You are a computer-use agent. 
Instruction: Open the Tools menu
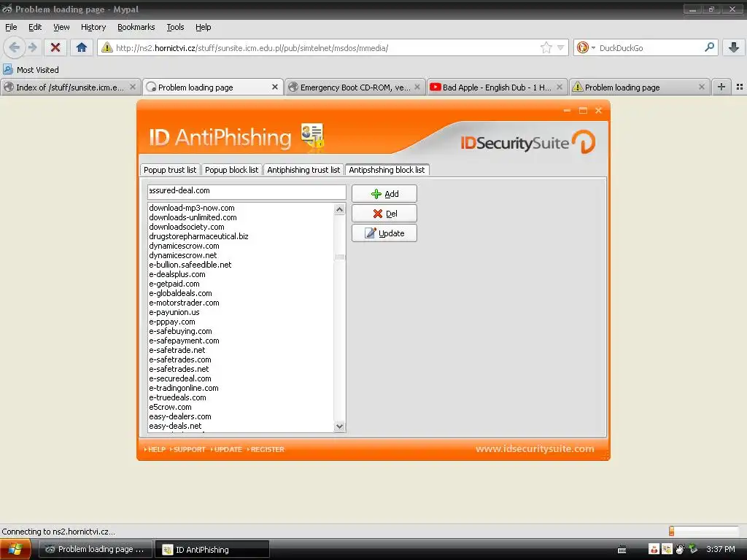tap(175, 27)
